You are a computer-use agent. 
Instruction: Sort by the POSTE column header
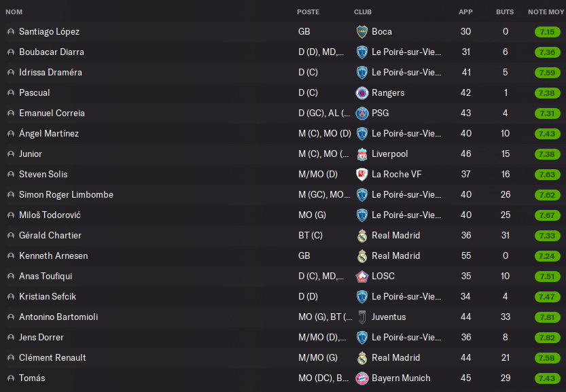[x=308, y=12]
